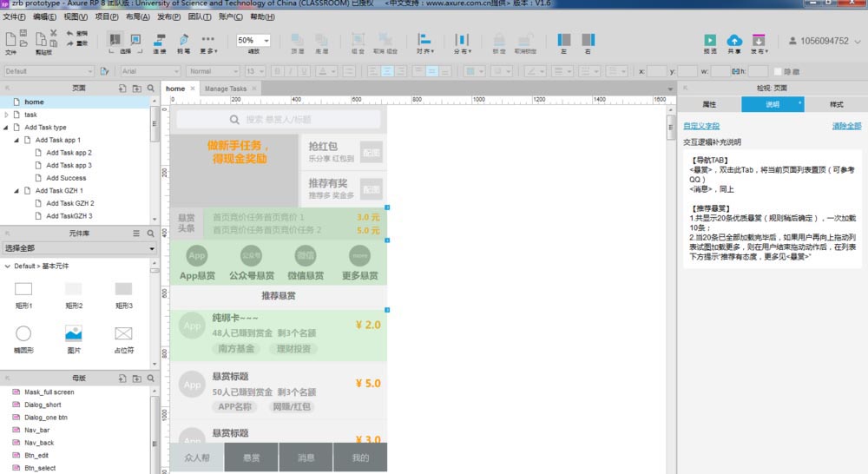Viewport: 868px width, 474px height.
Task: Open the Arial font dropdown
Action: pos(150,71)
